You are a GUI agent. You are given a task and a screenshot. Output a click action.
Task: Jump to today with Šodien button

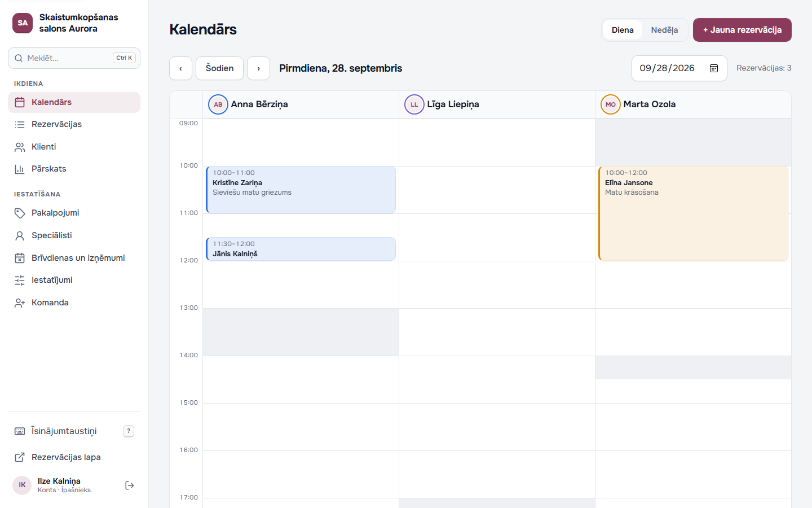219,68
